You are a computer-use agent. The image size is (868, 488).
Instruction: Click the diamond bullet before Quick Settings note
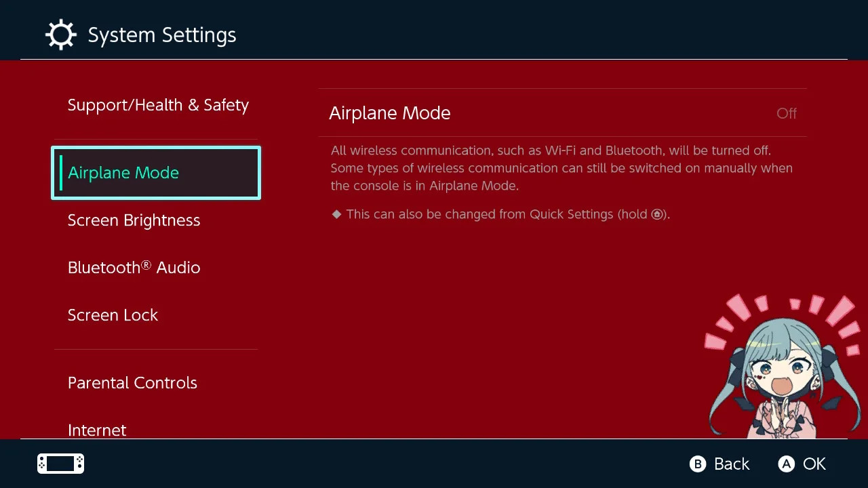click(336, 214)
